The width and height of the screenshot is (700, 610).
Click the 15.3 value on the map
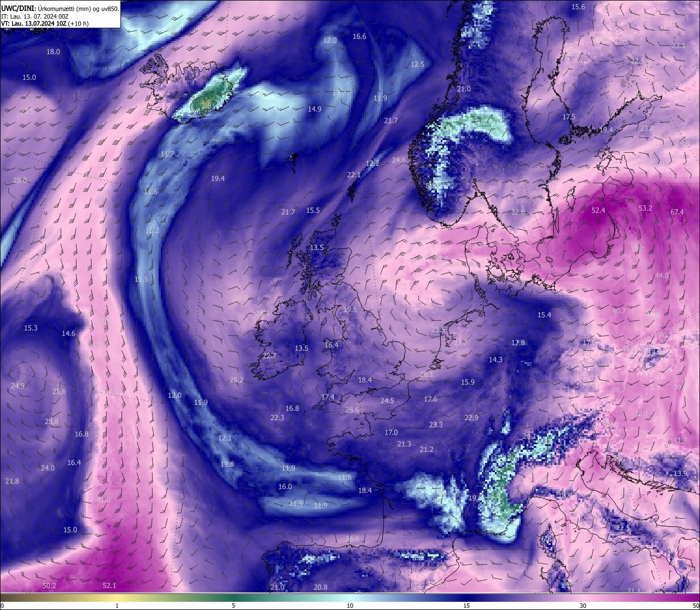point(31,328)
